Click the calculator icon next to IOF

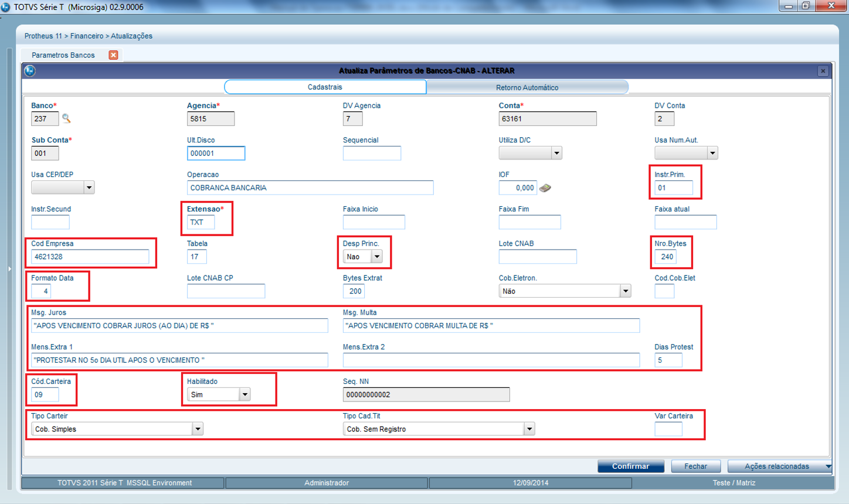pyautogui.click(x=545, y=188)
